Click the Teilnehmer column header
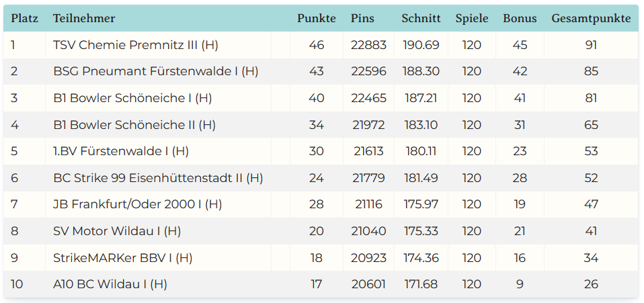Image resolution: width=644 pixels, height=303 pixels. click(x=84, y=19)
